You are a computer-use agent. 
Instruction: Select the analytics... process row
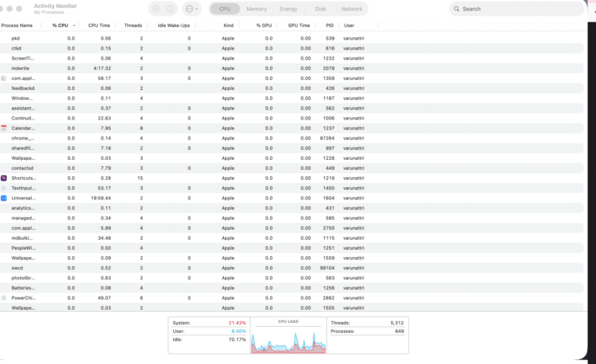click(x=292, y=208)
